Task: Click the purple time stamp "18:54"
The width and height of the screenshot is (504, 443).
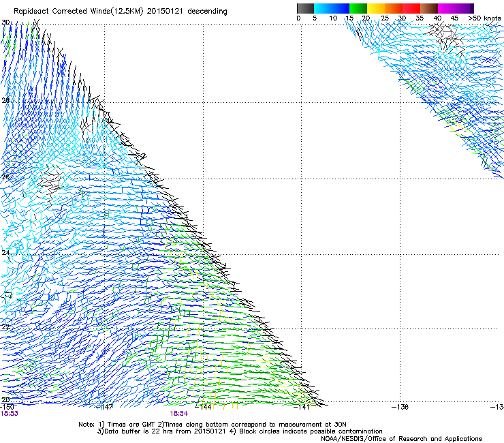Action: [178, 414]
